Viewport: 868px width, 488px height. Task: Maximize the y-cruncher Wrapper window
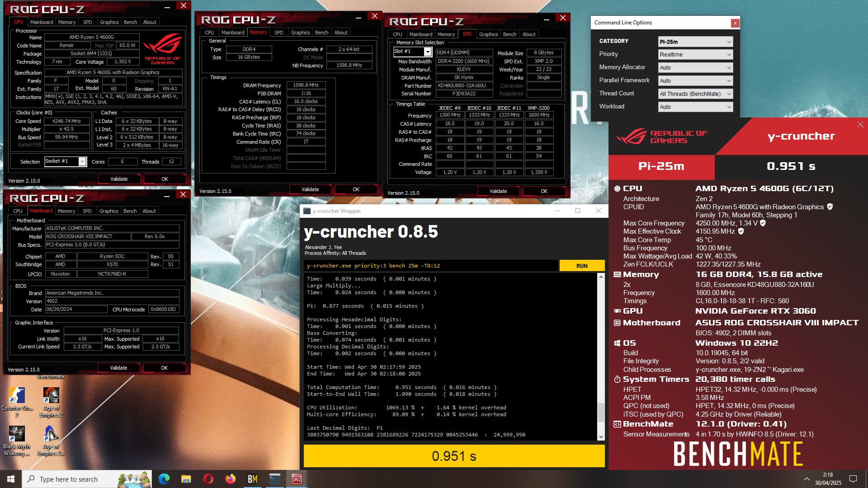tap(577, 211)
